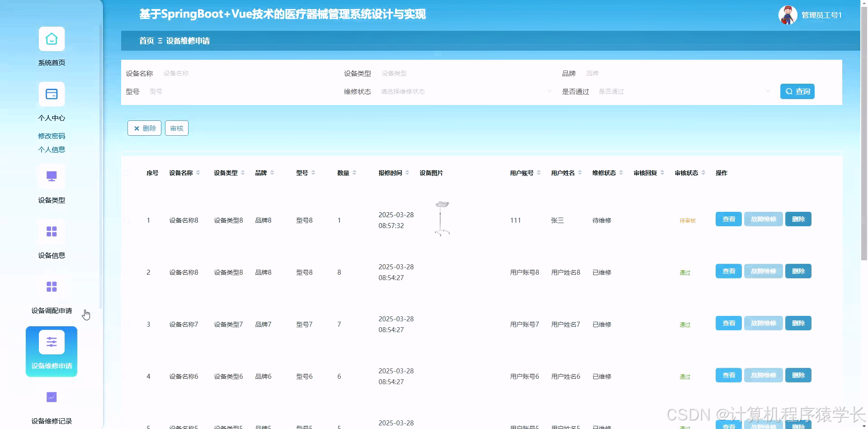This screenshot has width=868, height=429.
Task: Open 个人中心 panel via its sidebar icon
Action: click(x=51, y=94)
